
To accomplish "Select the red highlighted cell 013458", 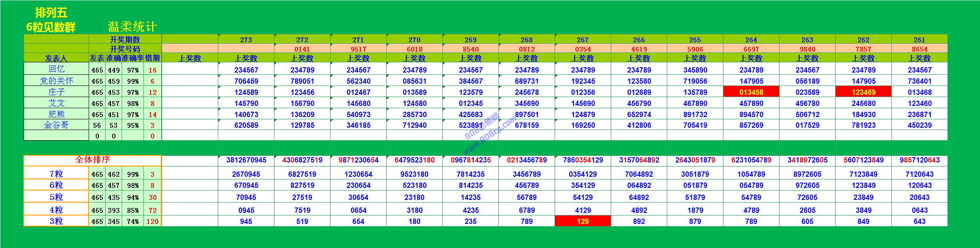I will point(751,92).
